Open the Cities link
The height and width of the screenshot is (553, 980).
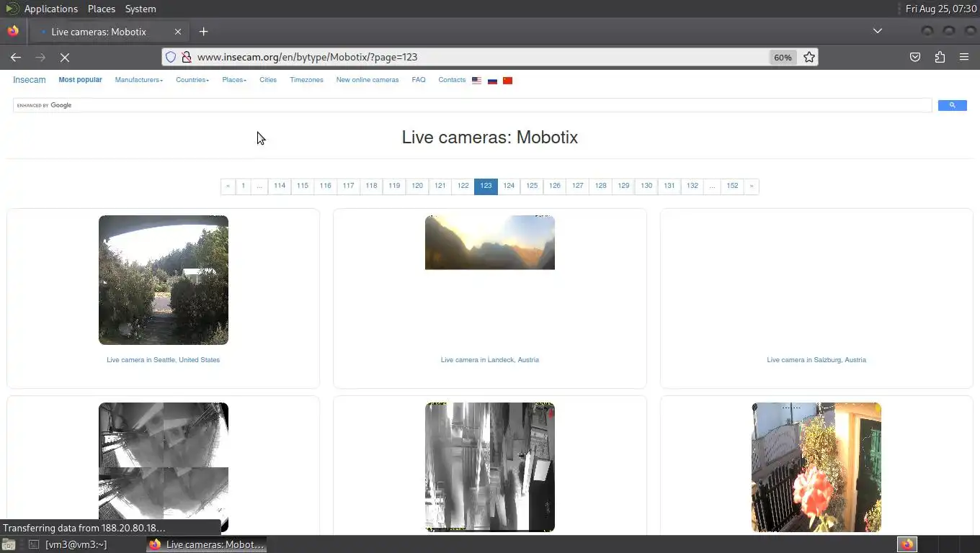(268, 80)
